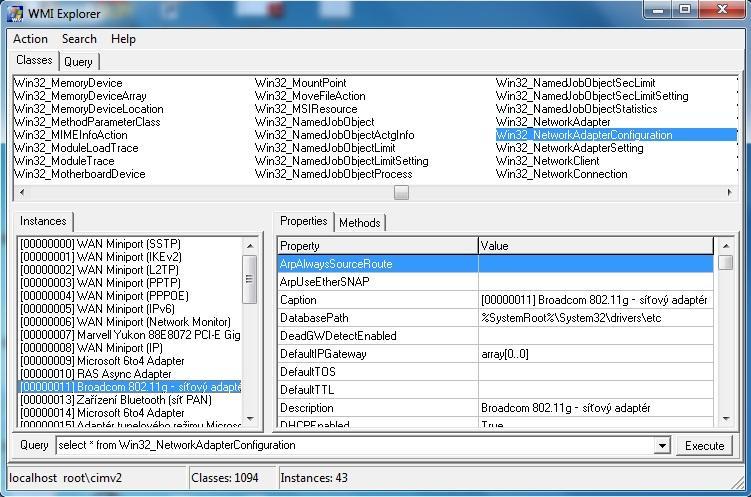Click the class list horizontal scrollbar thumb
The image size is (751, 497).
tap(401, 192)
